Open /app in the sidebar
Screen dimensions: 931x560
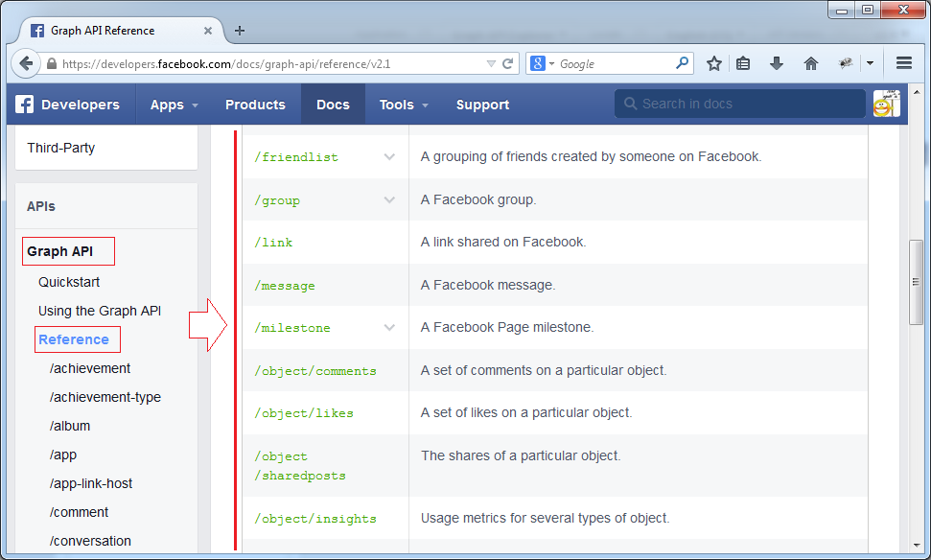click(x=63, y=455)
